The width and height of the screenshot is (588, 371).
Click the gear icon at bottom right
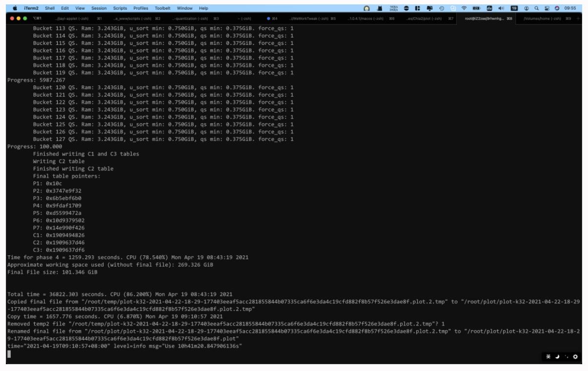click(x=576, y=356)
